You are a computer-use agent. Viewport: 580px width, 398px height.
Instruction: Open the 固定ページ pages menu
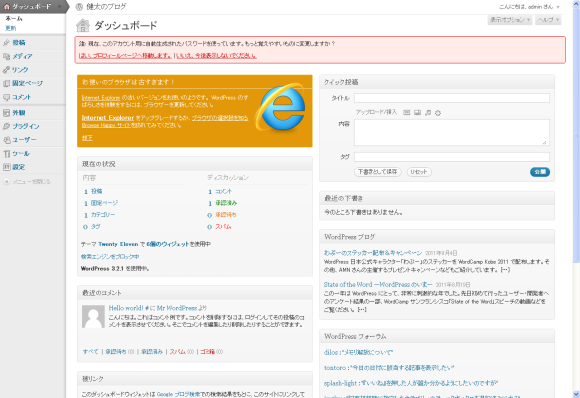point(28,84)
